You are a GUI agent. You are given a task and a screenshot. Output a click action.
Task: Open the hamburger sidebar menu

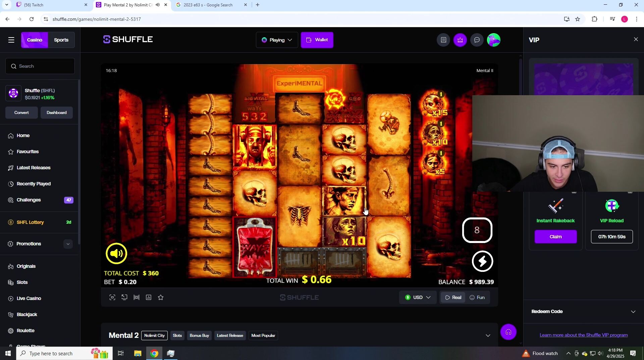[x=11, y=40]
